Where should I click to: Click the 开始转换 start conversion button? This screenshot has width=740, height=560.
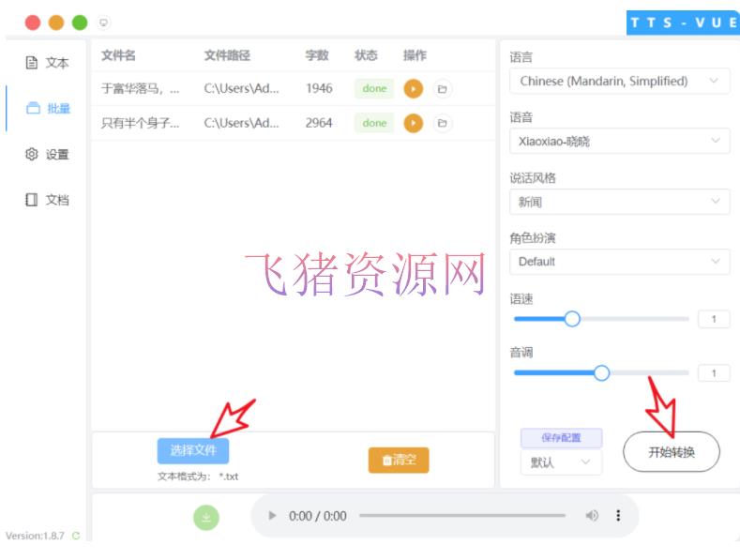(x=672, y=452)
